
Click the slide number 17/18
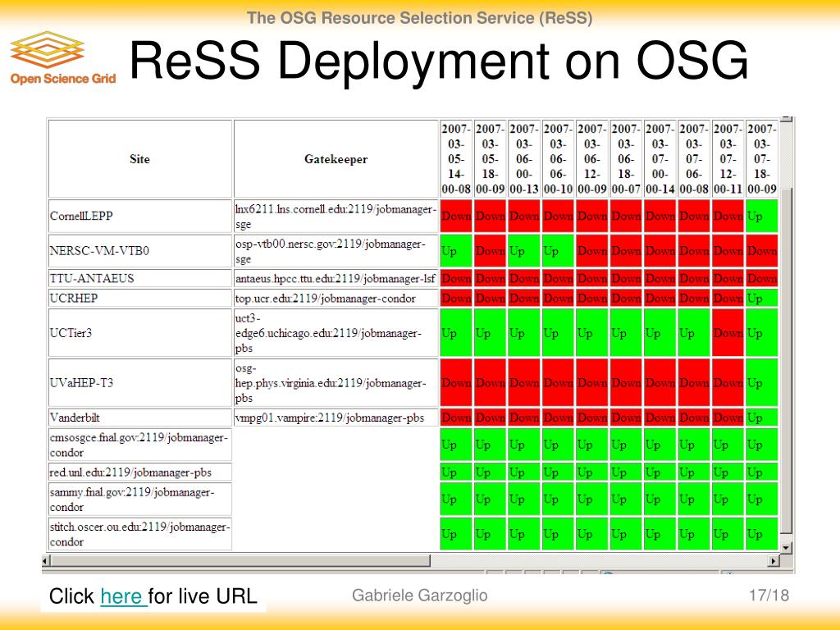769,596
